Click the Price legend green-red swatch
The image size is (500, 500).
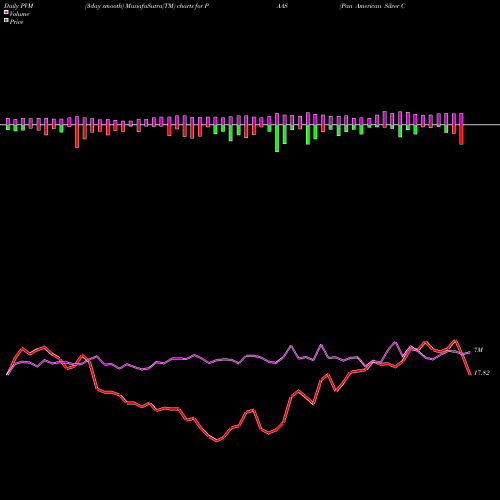click(6, 20)
